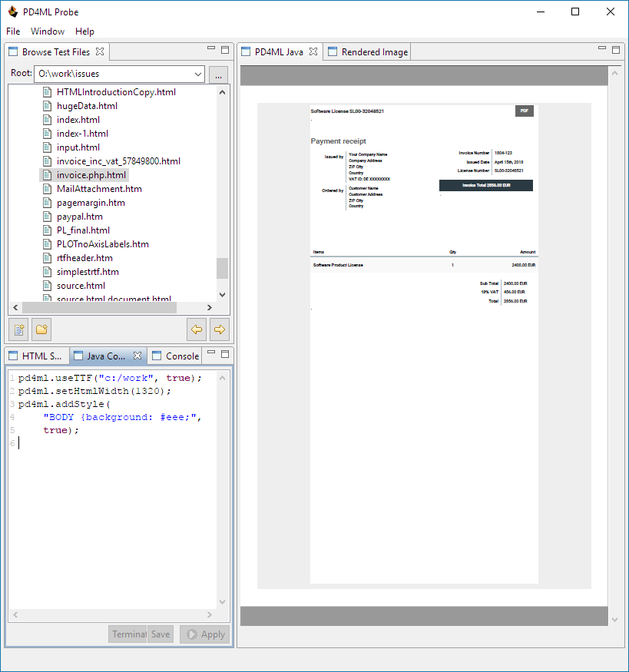Click the Apply button

click(x=204, y=634)
